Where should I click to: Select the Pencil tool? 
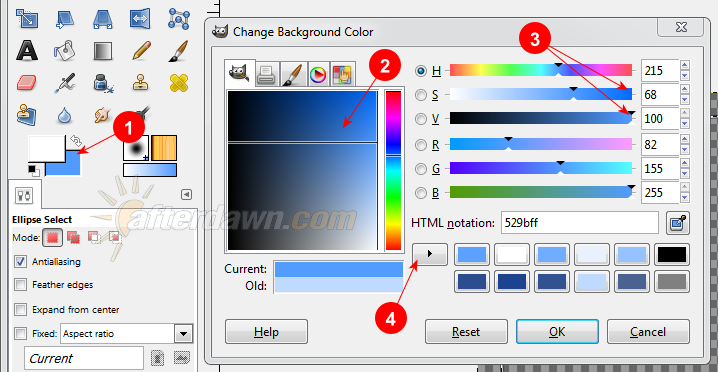click(141, 50)
